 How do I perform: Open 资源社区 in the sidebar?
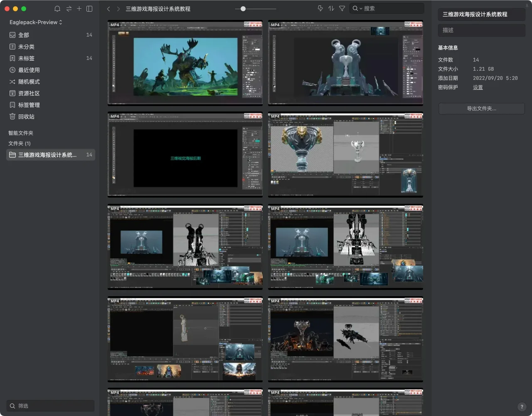click(51, 93)
